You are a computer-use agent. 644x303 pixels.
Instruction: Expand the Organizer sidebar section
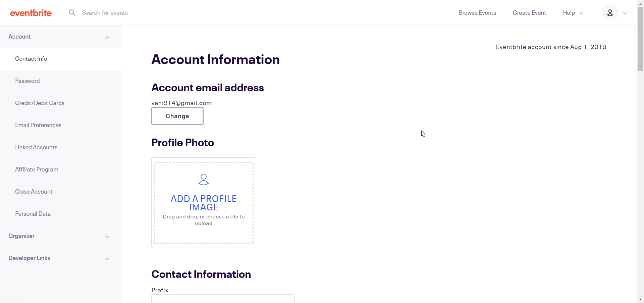point(60,236)
